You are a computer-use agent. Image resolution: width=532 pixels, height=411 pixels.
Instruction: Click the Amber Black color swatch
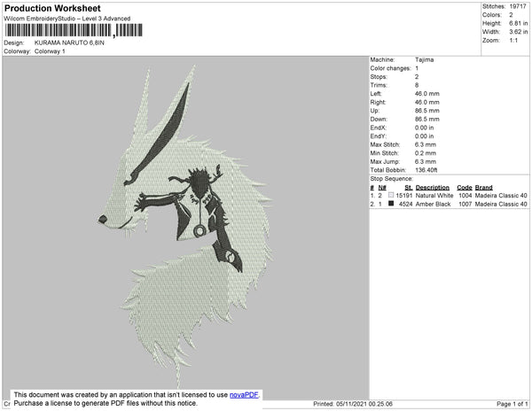pyautogui.click(x=391, y=204)
